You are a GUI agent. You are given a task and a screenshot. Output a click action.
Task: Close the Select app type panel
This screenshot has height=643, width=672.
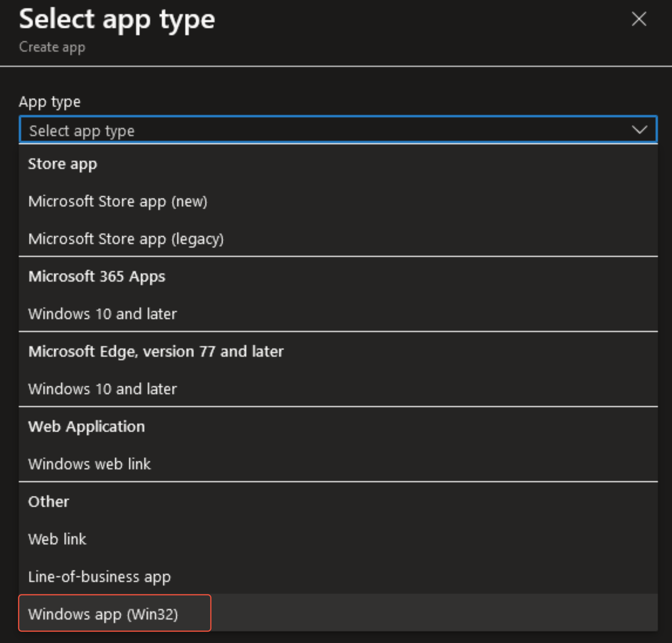click(639, 19)
